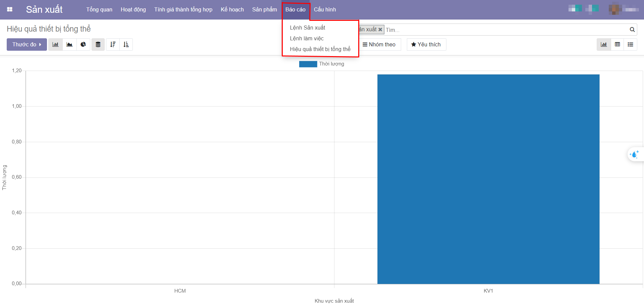Screen dimensions: 644x304
Task: Switch to list view
Action: (630, 44)
